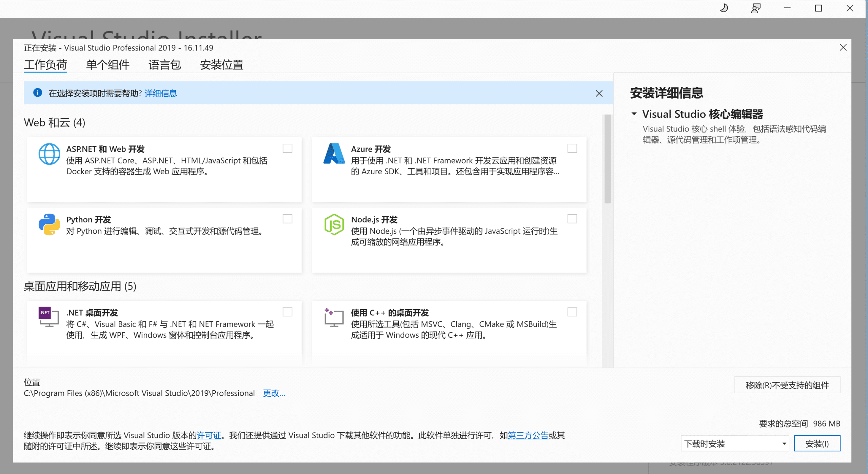Open the 下载时安装 install mode dropdown
868x474 pixels.
(x=734, y=443)
